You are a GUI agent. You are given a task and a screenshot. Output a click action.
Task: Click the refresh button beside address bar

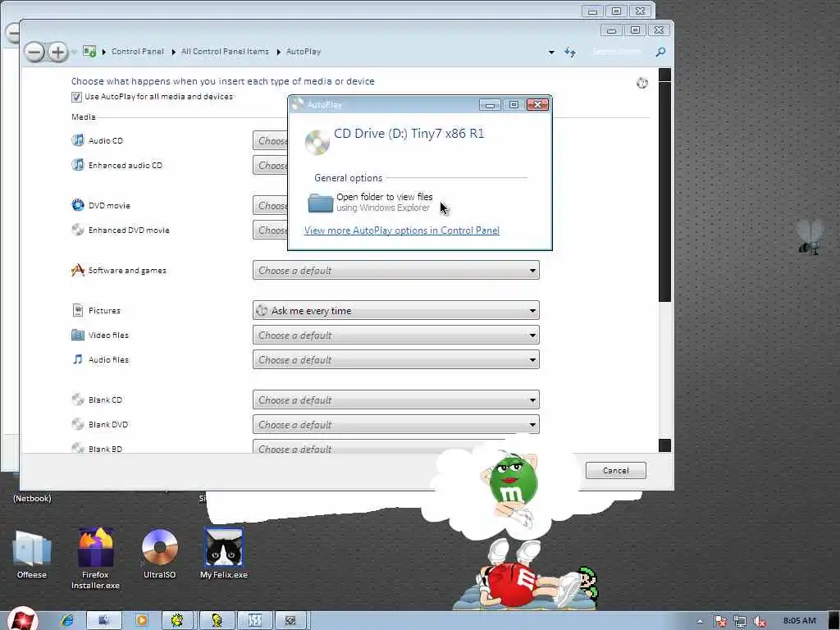pyautogui.click(x=570, y=52)
